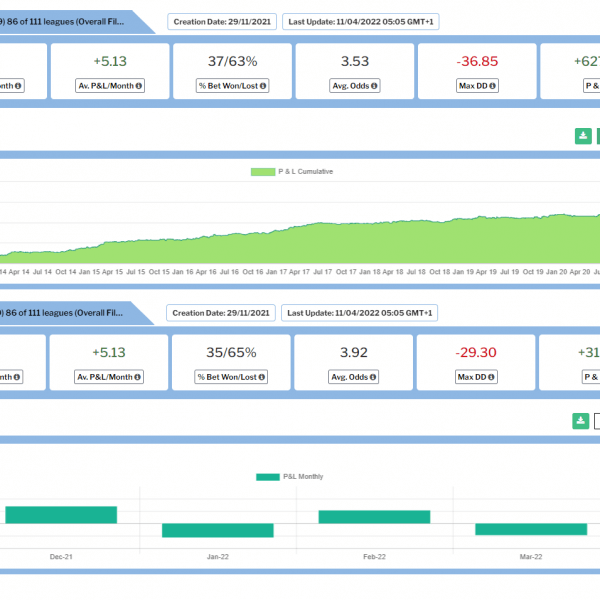Image resolution: width=600 pixels, height=600 pixels.
Task: Click the Dec-21 axis label
Action: point(61,557)
